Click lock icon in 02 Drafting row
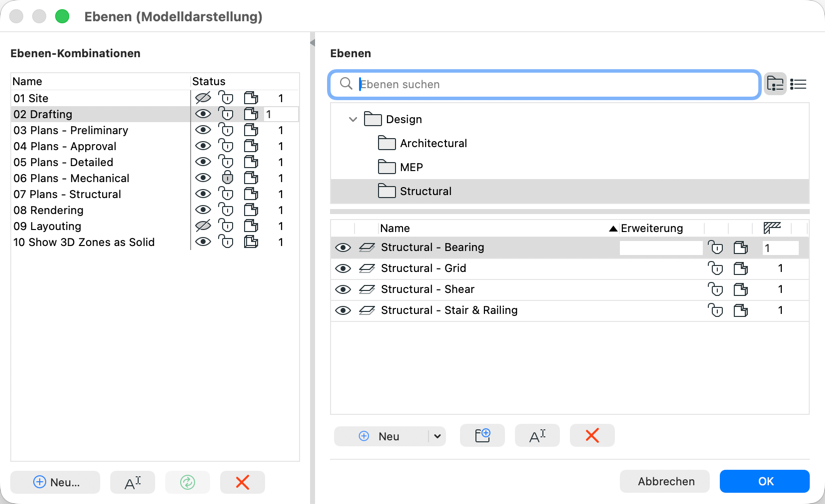This screenshot has height=504, width=825. pos(226,114)
